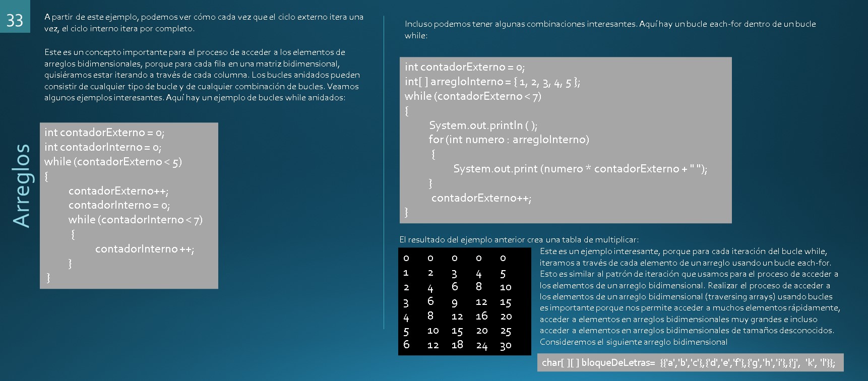Click the page number 33 badge
The width and height of the screenshot is (868, 381).
(15, 20)
